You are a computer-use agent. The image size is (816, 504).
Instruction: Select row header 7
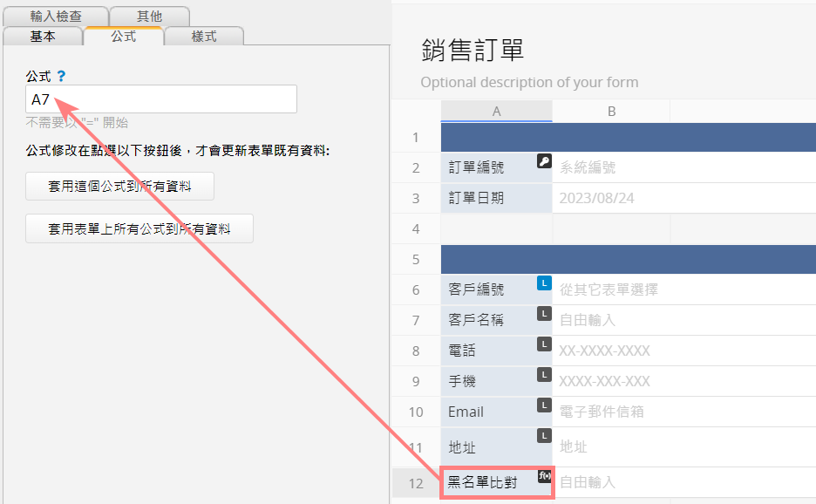(x=416, y=320)
